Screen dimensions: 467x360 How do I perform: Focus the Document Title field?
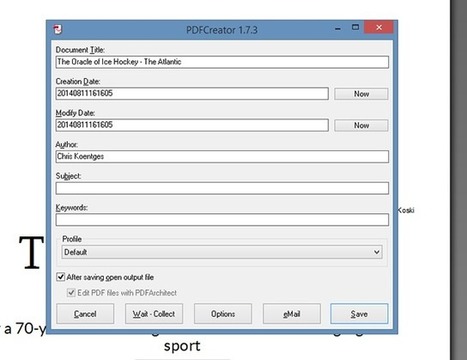click(222, 62)
